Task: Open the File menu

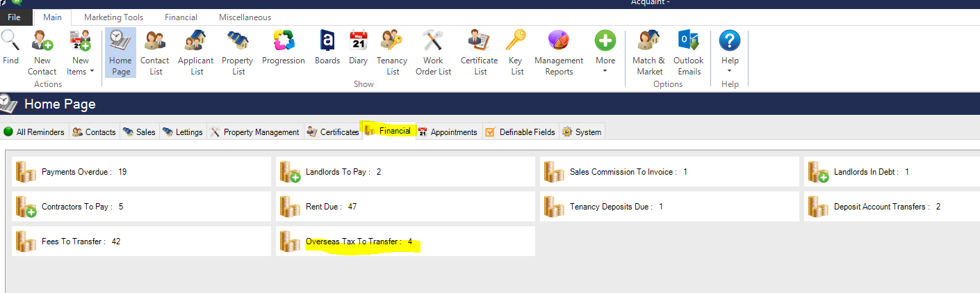Action: pos(15,17)
